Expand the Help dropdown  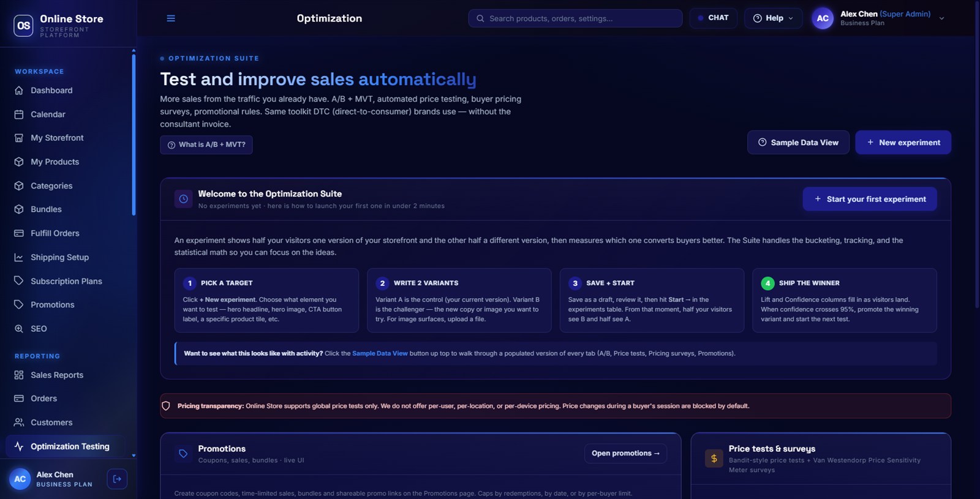(773, 18)
